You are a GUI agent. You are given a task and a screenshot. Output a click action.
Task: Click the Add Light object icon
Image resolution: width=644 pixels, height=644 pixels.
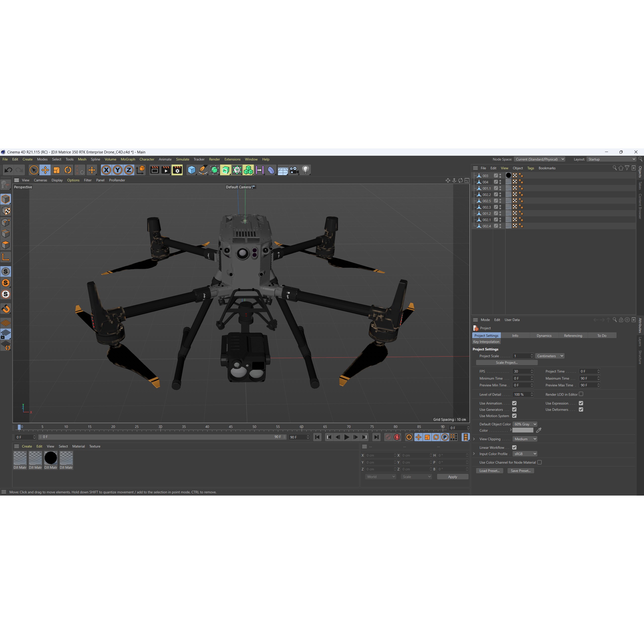pyautogui.click(x=305, y=170)
